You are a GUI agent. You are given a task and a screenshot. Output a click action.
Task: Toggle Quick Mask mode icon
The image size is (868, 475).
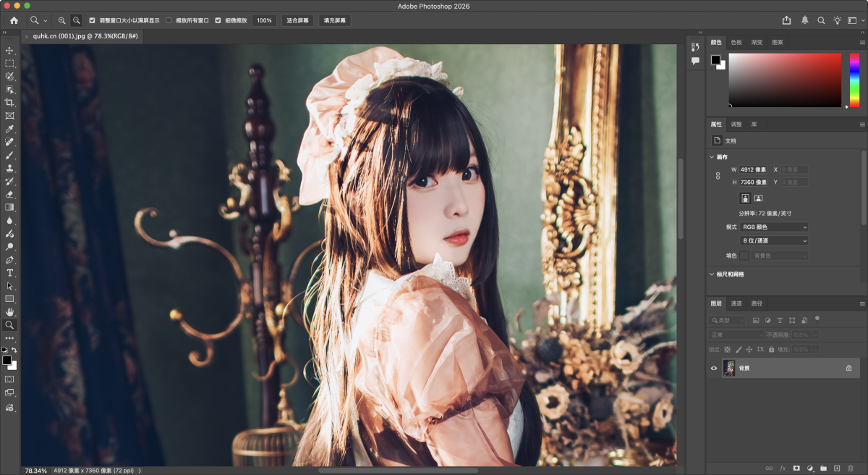coord(10,379)
